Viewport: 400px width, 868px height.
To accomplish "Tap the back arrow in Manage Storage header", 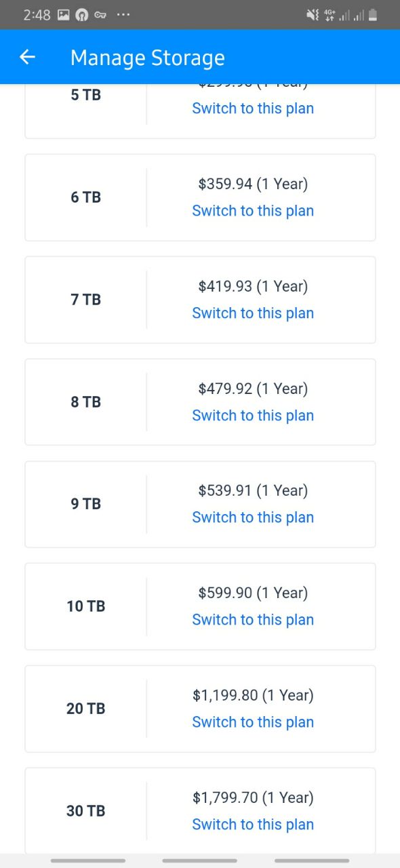I will tap(27, 58).
